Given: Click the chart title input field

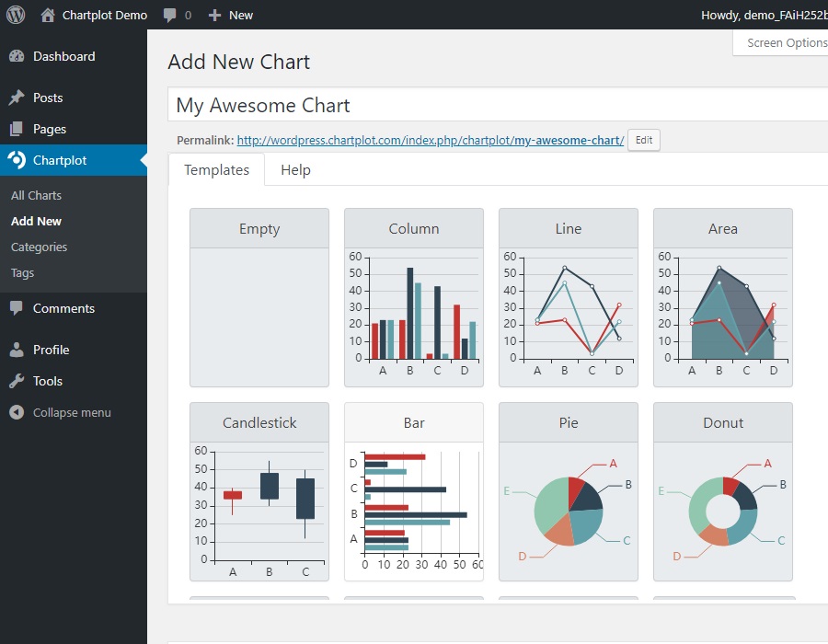Looking at the screenshot, I should [x=498, y=105].
